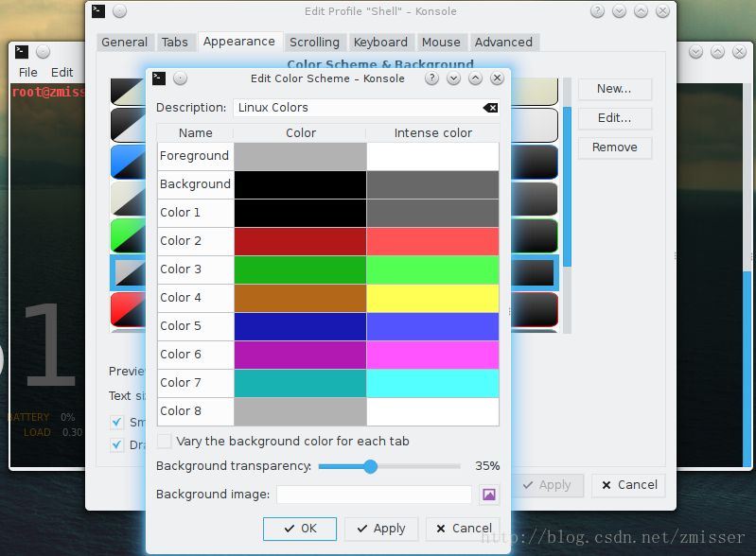Click Edit... button for color scheme
756x556 pixels.
click(x=615, y=118)
